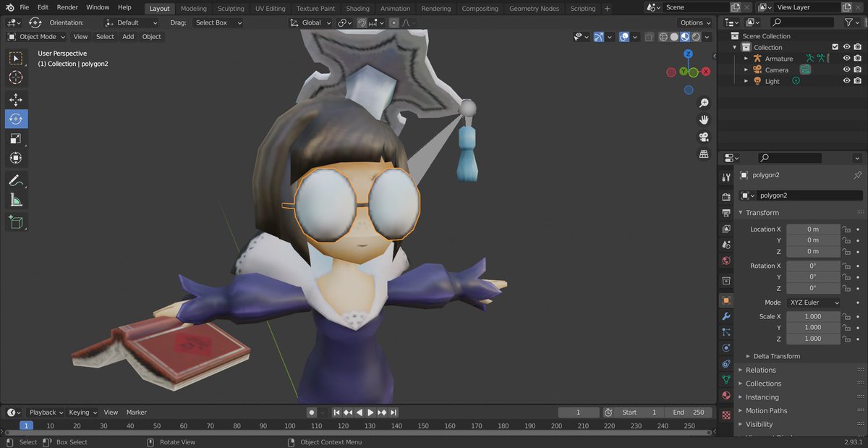Toggle the Snap magnet button
Screen dimensions: 868x448
coord(362,22)
